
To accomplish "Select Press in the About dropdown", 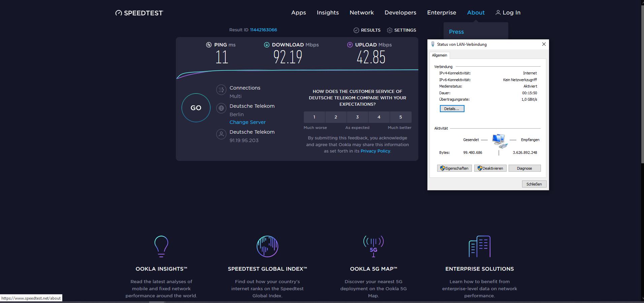I will point(456,32).
